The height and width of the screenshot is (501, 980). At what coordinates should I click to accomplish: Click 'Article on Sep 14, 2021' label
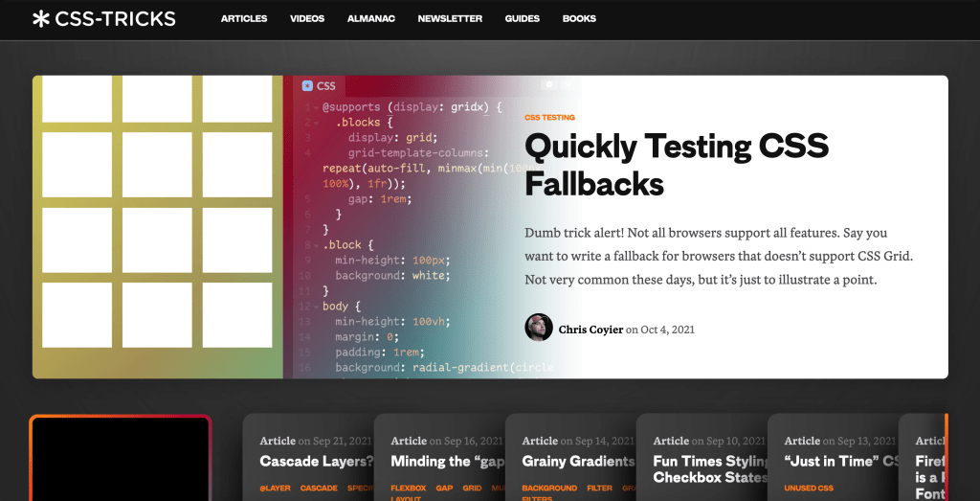578,441
